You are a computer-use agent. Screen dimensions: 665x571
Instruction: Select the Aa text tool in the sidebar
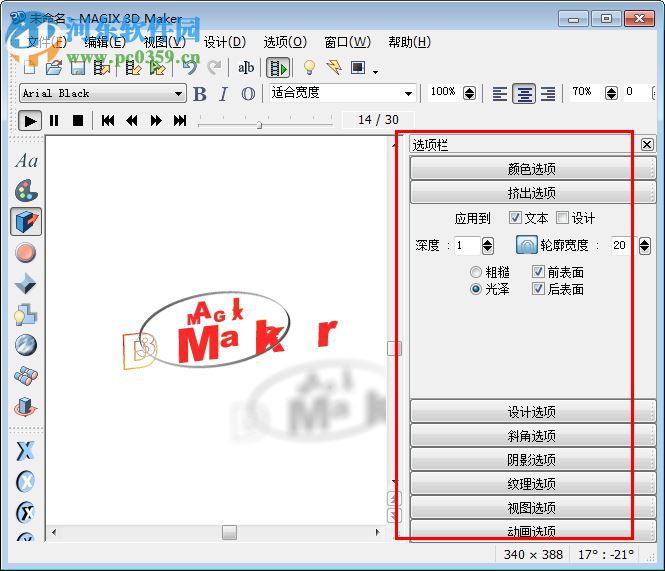pyautogui.click(x=26, y=161)
